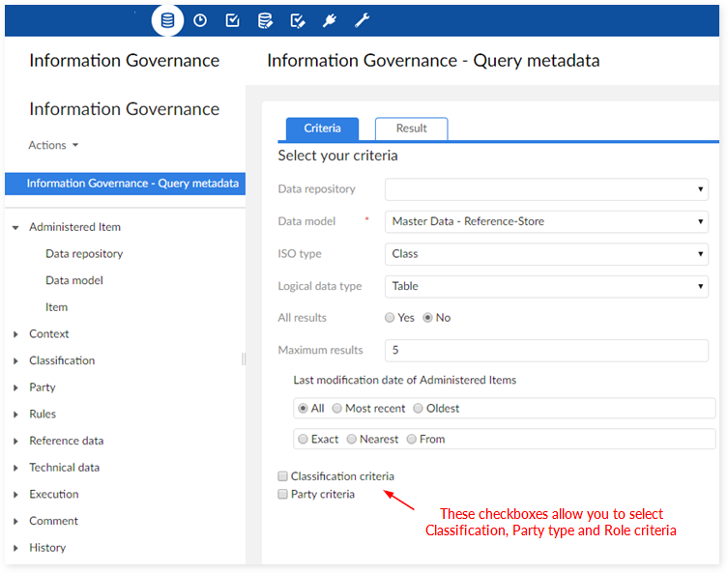Screen dimensions: 728x573
Task: Select the Nearest radio option
Action: pyautogui.click(x=352, y=440)
